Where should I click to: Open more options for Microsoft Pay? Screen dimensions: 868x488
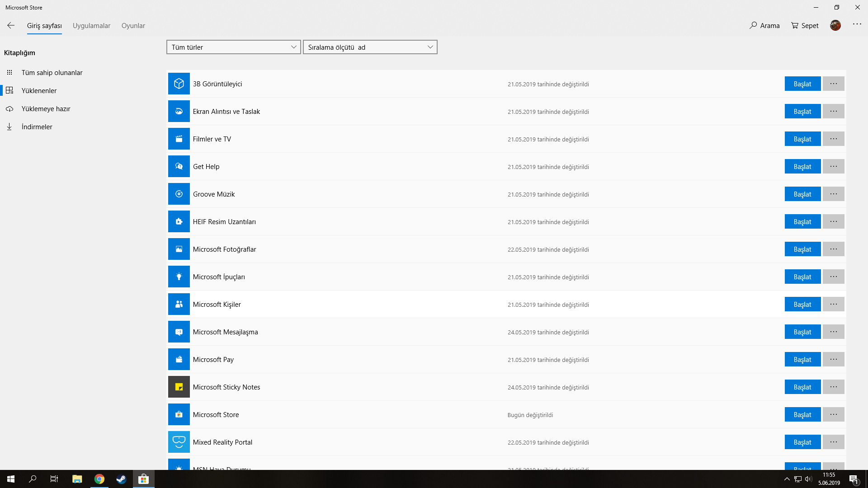833,360
